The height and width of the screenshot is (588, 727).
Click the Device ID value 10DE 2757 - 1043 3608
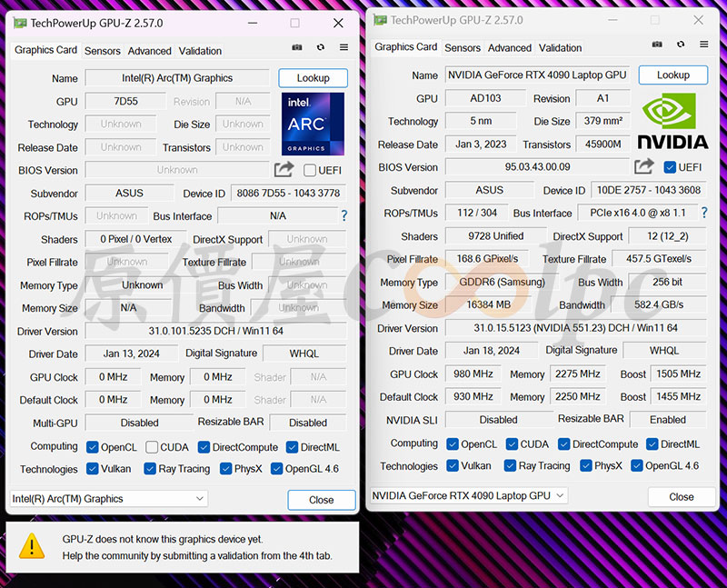tap(649, 190)
